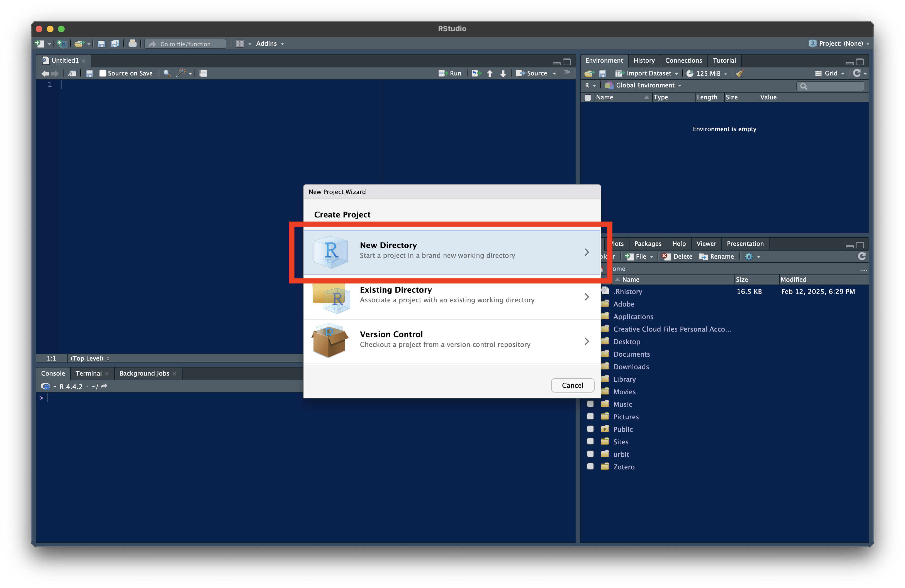
Task: Click the workspace panes grid icon
Action: [x=240, y=44]
